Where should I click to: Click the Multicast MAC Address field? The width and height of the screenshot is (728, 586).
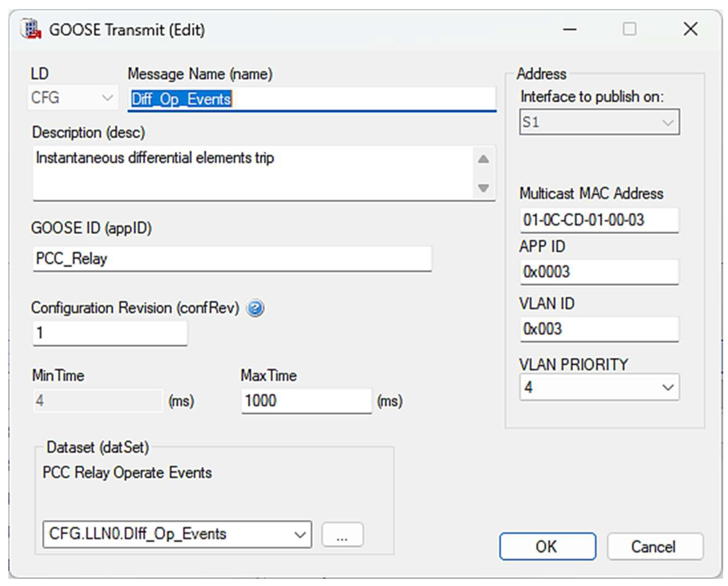coord(599,220)
